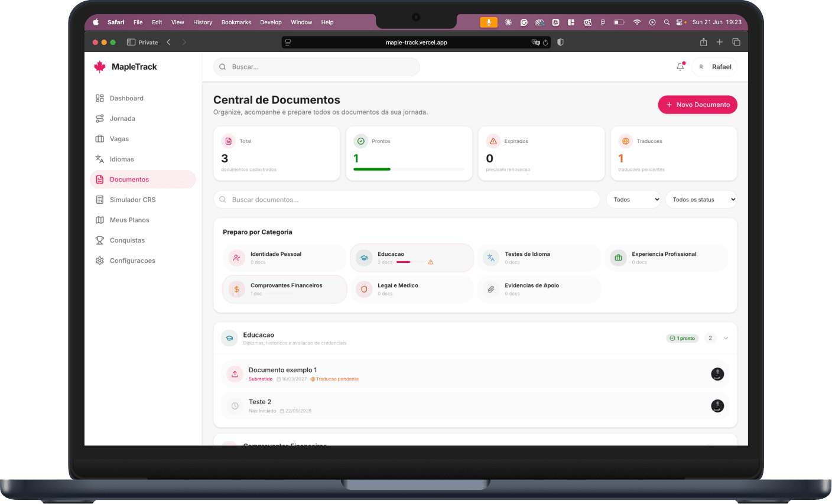Click the Educacao section graduation cap icon
Screen dimensions: 832x504
(229, 339)
